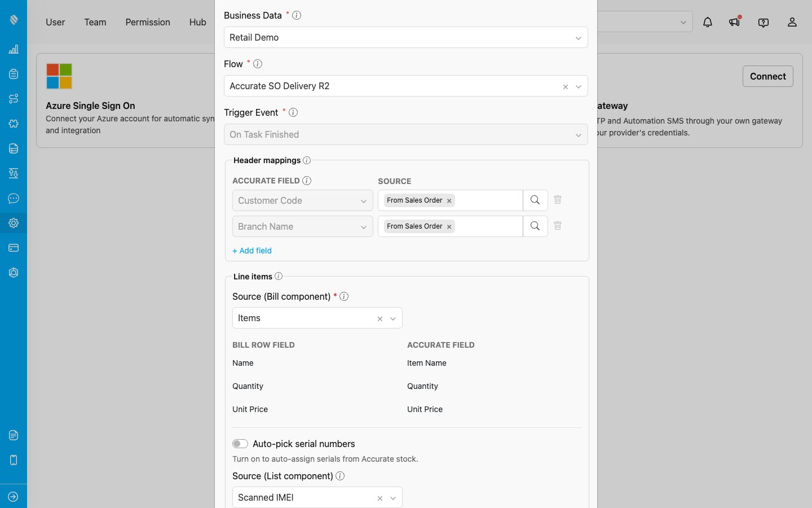Expand the Scanned IMEI list component dropdown
Image resolution: width=812 pixels, height=508 pixels.
393,498
